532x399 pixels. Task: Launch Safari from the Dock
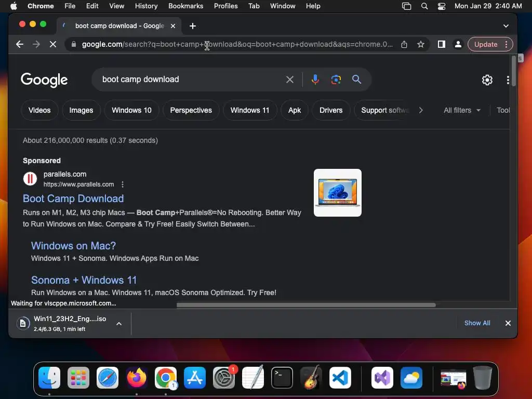coord(108,378)
